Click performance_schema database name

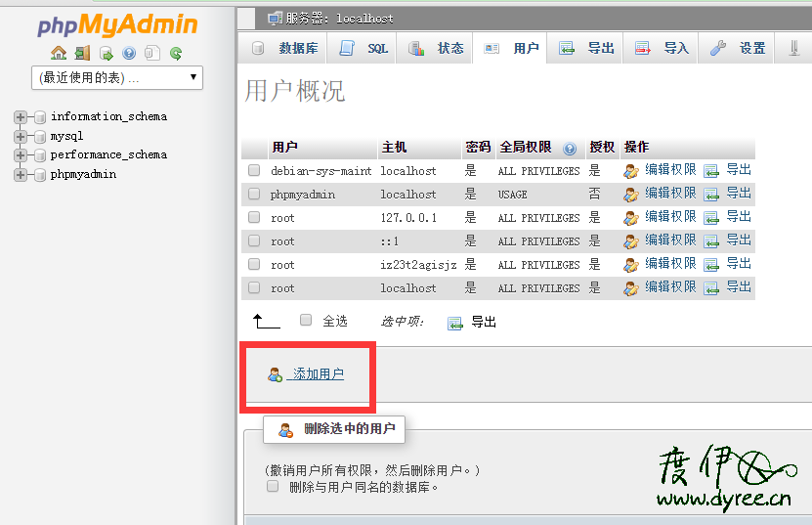[x=108, y=155]
